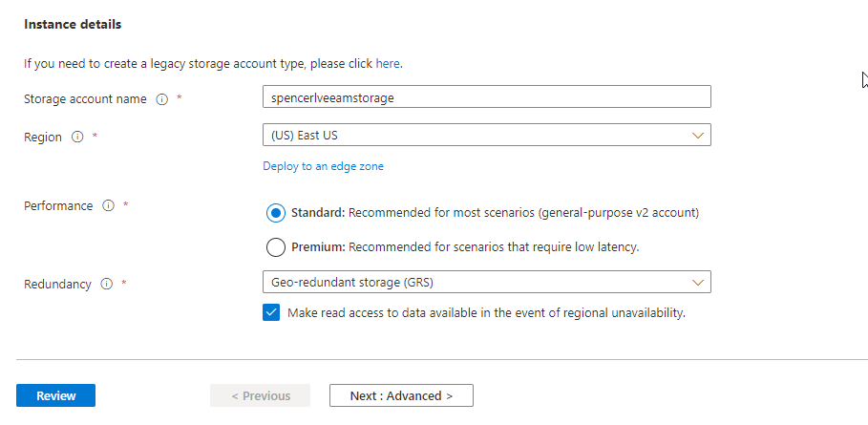868x425 pixels.
Task: Click the Instance details heading
Action: tap(73, 24)
